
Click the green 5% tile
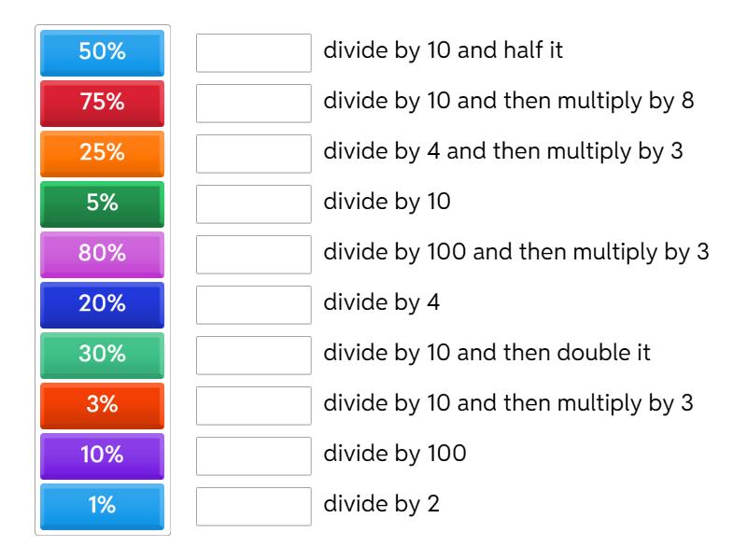(102, 203)
